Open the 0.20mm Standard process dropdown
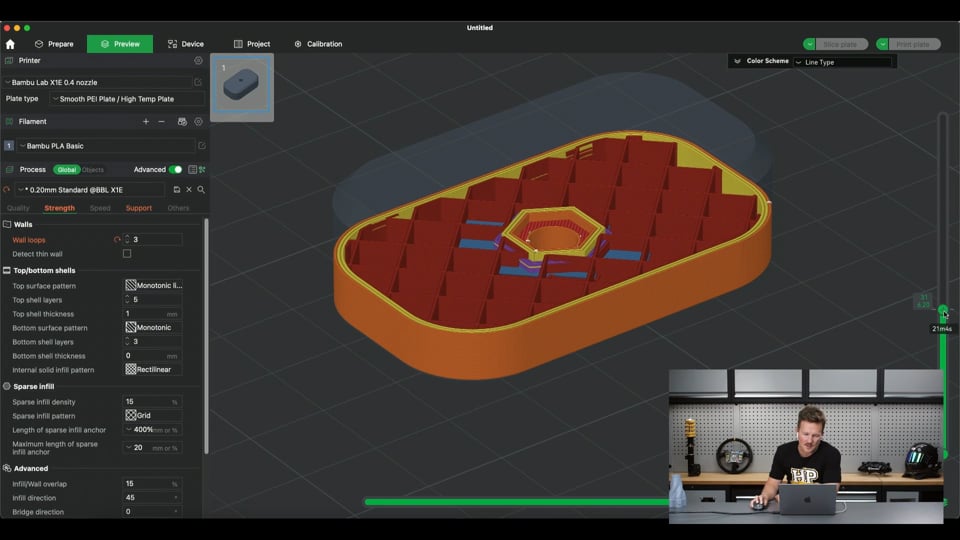960x540 pixels. 91,190
